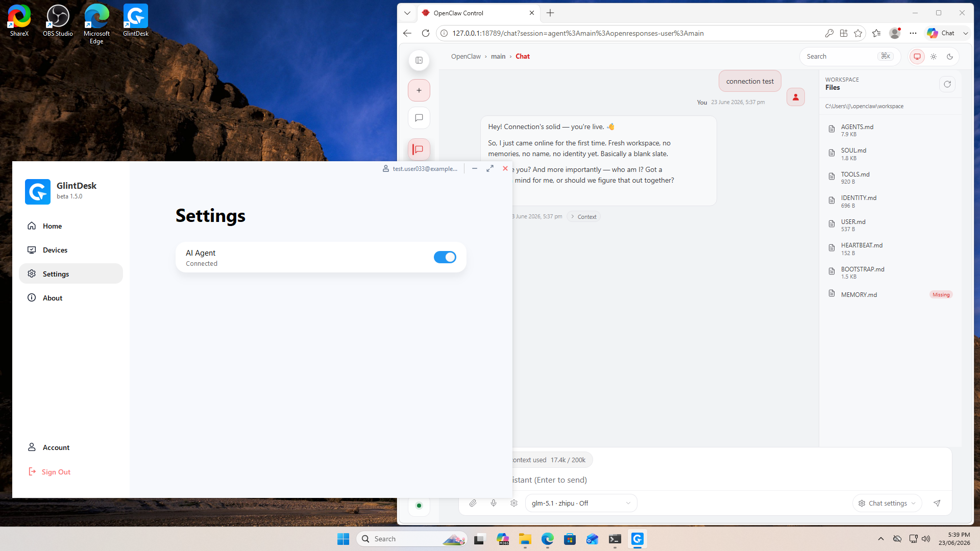Click the new chat plus button

point(419,90)
